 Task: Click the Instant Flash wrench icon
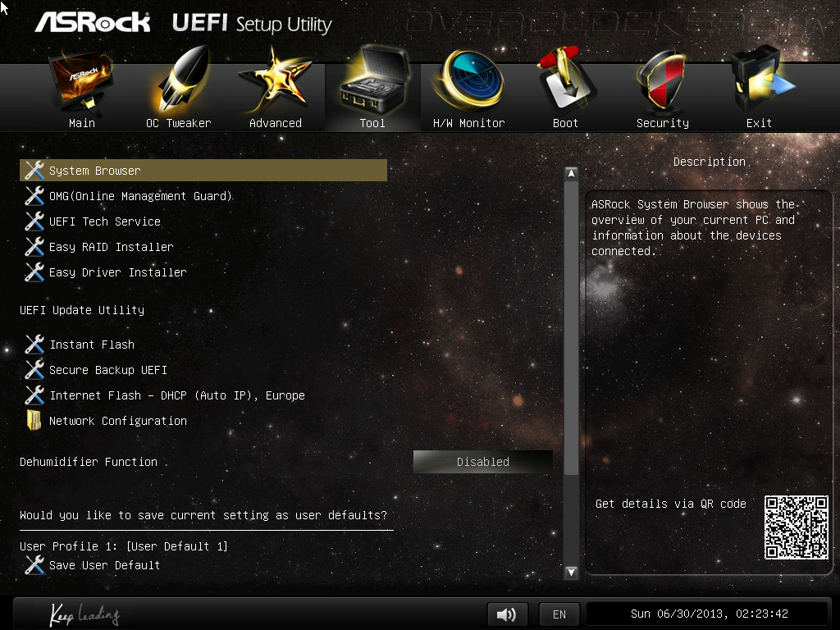click(x=34, y=345)
